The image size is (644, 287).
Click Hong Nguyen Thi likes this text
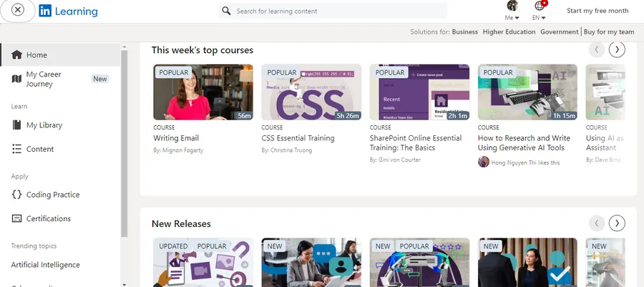[x=526, y=162]
